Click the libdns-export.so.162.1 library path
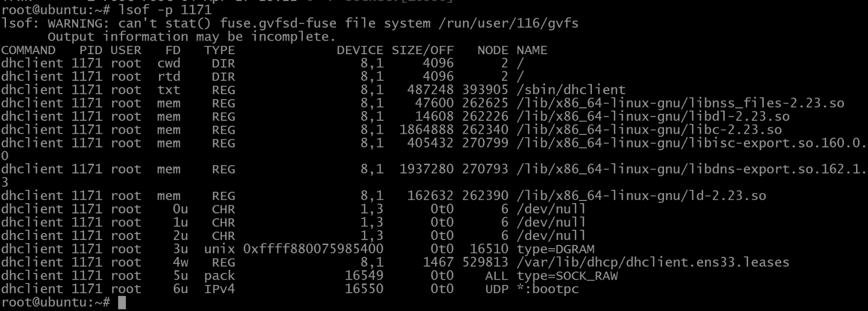The image size is (868, 311). coord(691,169)
